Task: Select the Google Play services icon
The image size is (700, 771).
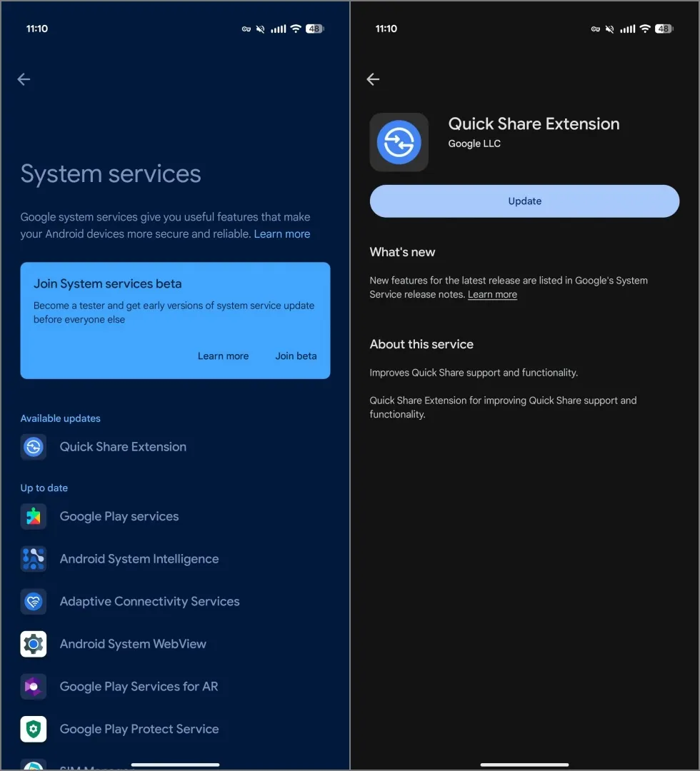Action: click(x=33, y=516)
